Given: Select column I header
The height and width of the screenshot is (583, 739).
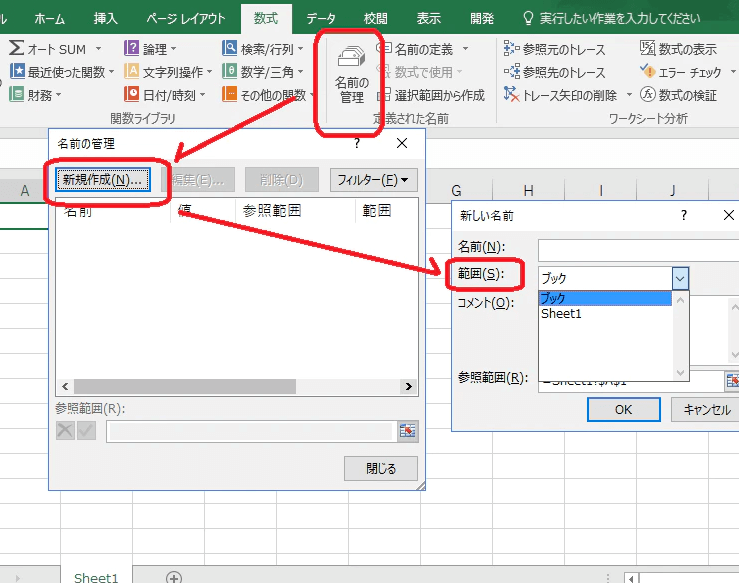Looking at the screenshot, I should tap(600, 190).
